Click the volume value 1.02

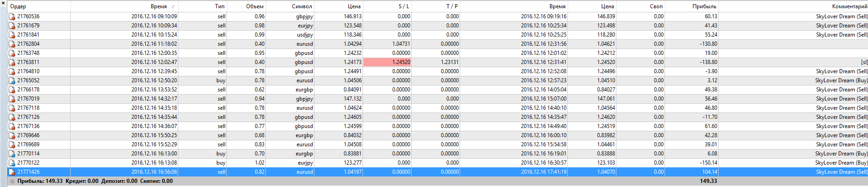point(259,163)
